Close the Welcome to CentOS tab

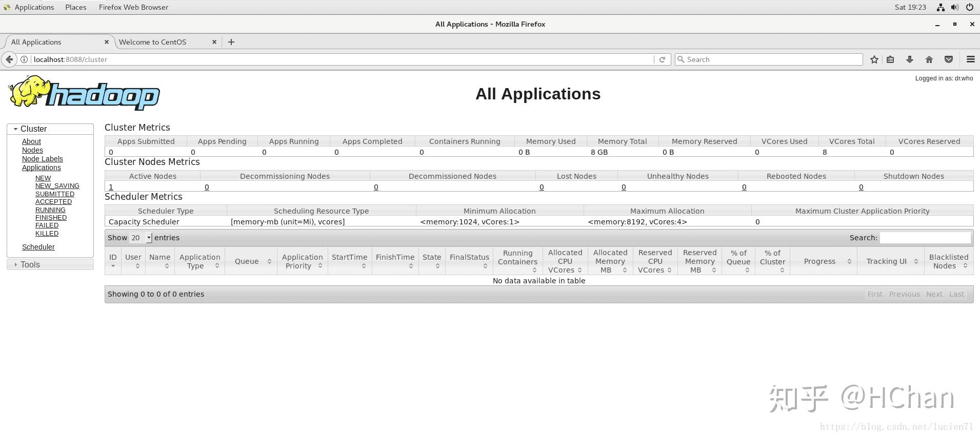tap(214, 42)
